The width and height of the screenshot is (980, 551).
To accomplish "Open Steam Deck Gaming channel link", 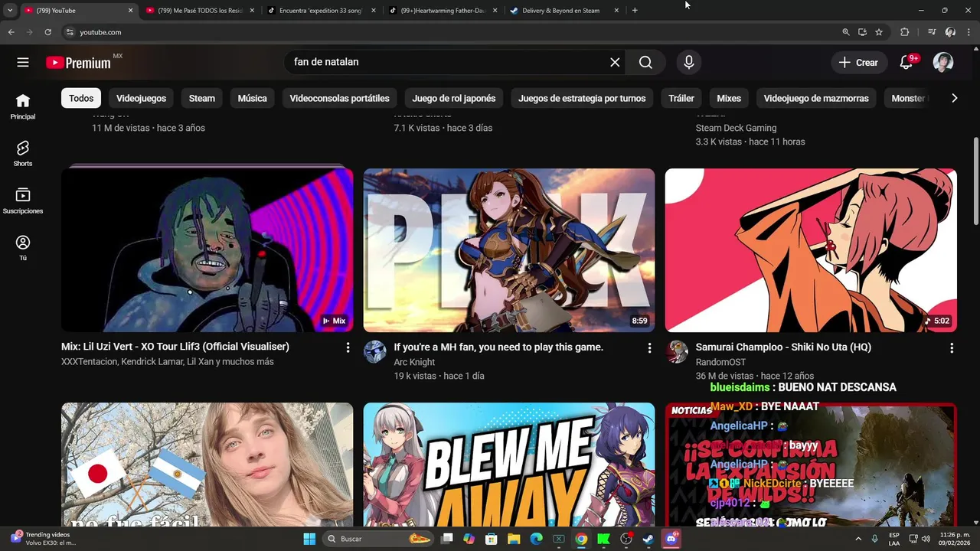I will (736, 128).
